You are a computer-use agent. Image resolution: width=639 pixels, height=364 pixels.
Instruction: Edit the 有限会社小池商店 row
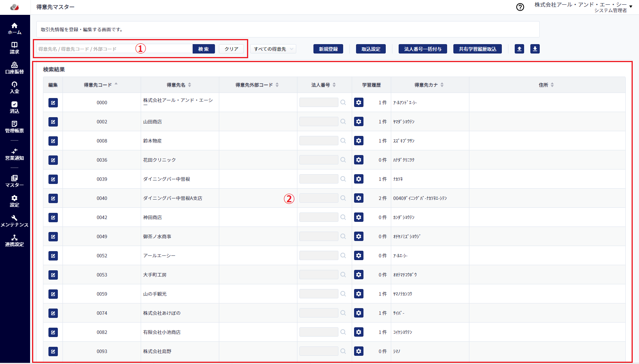pyautogui.click(x=53, y=332)
